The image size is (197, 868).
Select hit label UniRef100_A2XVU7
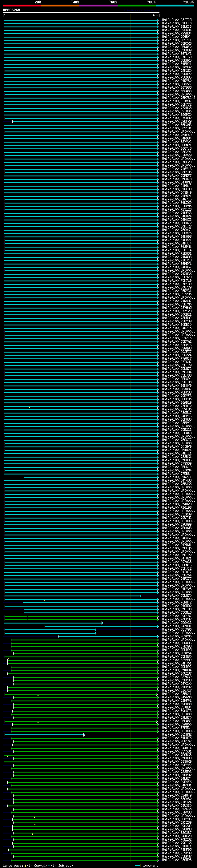point(177,101)
